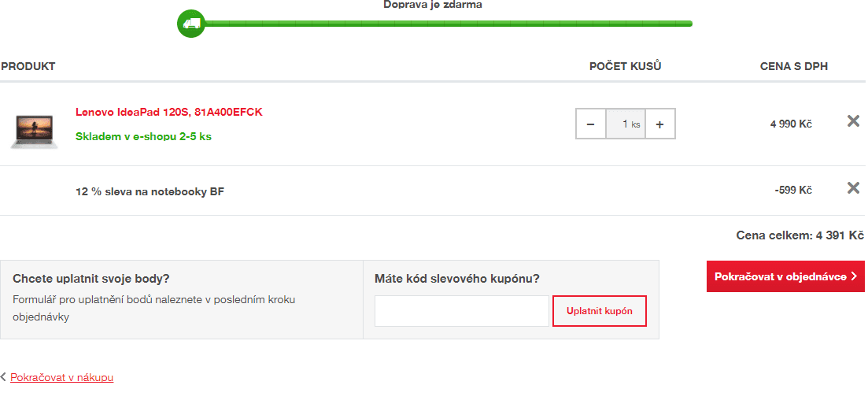Click Máte kód slevového kupónu? heading

click(x=457, y=278)
